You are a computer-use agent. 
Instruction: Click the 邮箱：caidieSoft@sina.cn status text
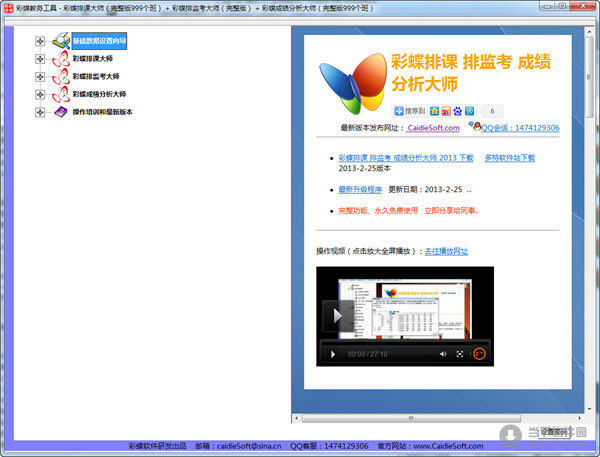(x=238, y=446)
